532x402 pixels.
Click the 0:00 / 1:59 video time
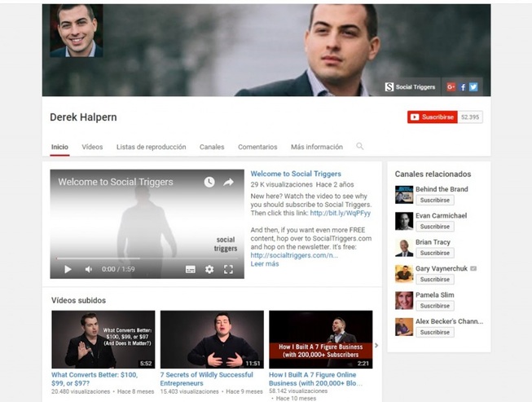pyautogui.click(x=118, y=269)
